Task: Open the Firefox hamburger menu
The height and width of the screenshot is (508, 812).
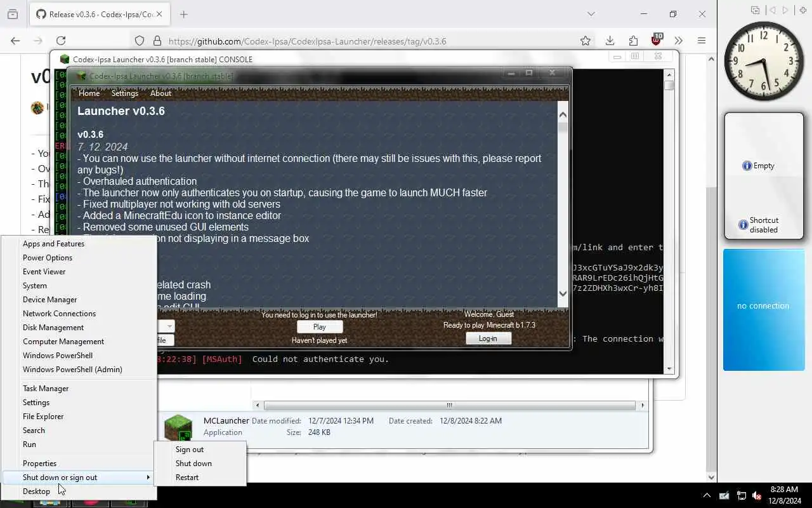Action: [701, 41]
